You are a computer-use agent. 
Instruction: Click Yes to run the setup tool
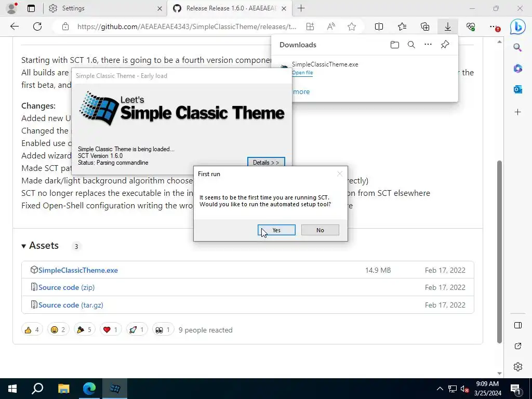pos(276,230)
